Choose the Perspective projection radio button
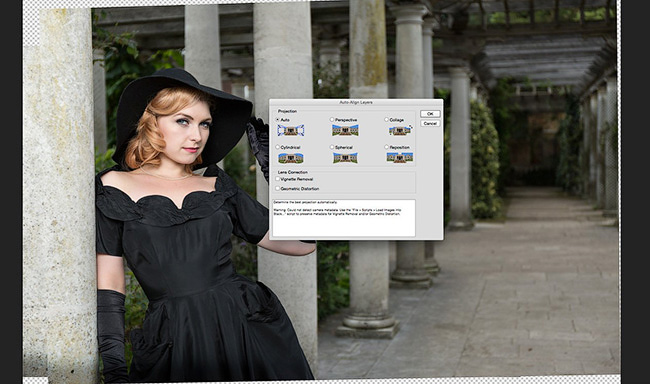 pyautogui.click(x=332, y=119)
